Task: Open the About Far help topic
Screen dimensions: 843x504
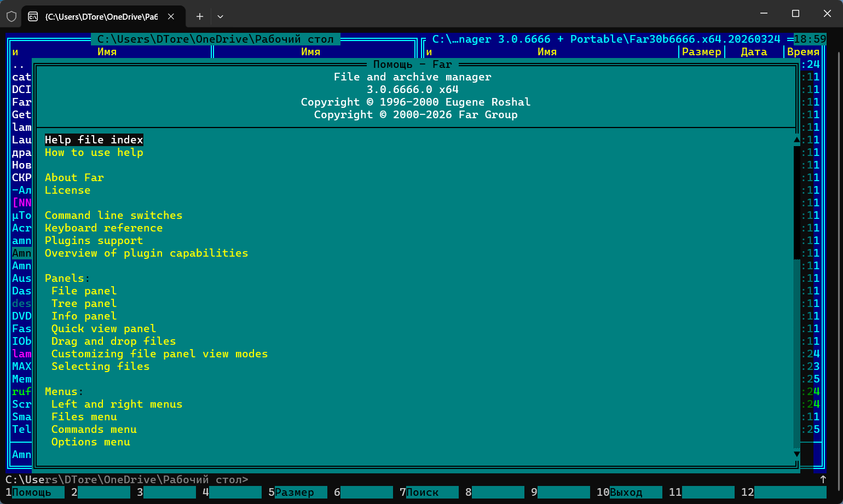Action: [74, 178]
